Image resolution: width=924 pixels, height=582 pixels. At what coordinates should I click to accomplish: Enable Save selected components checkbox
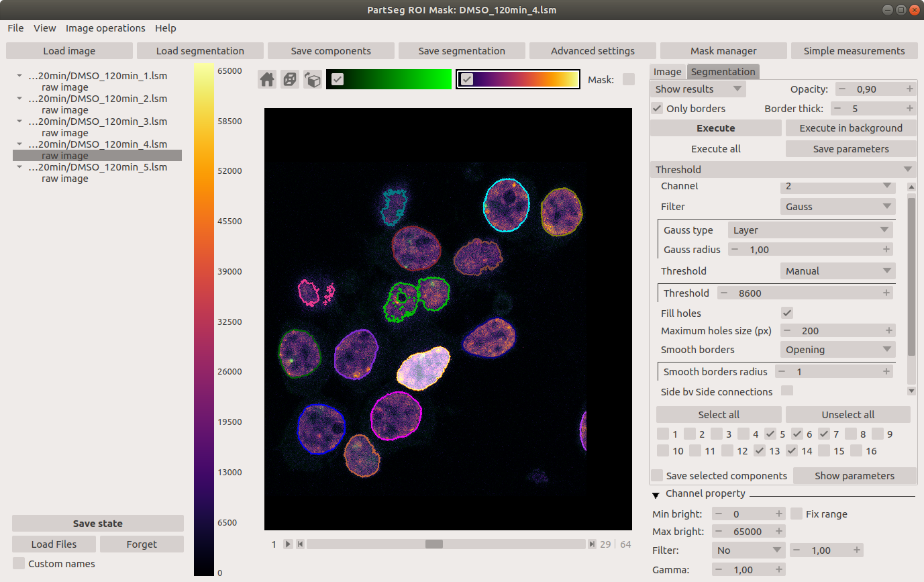pyautogui.click(x=658, y=475)
